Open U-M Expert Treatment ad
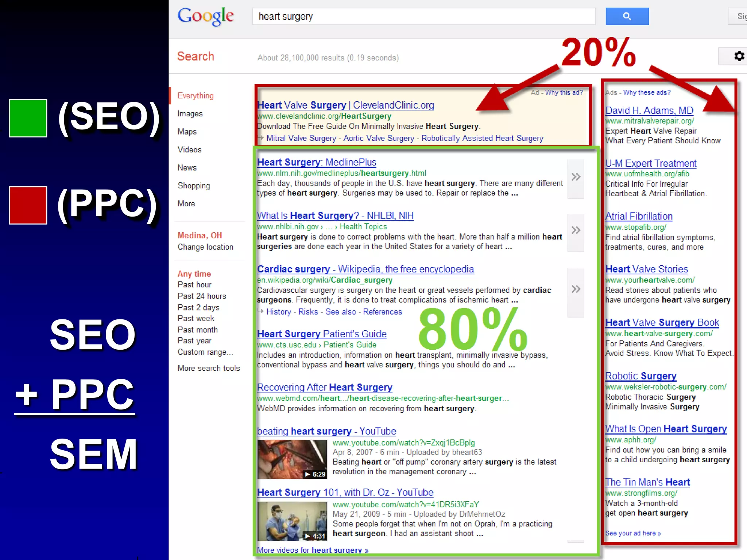The height and width of the screenshot is (560, 747). point(651,163)
